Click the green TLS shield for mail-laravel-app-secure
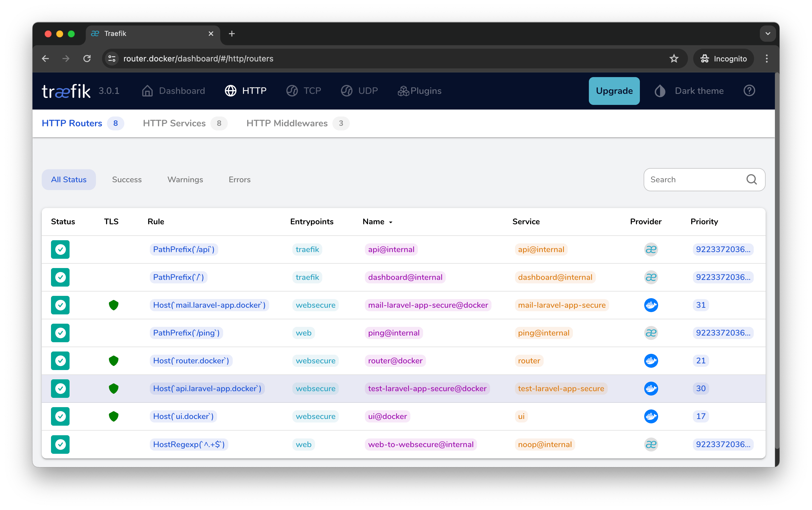Image resolution: width=812 pixels, height=510 pixels. 114,305
